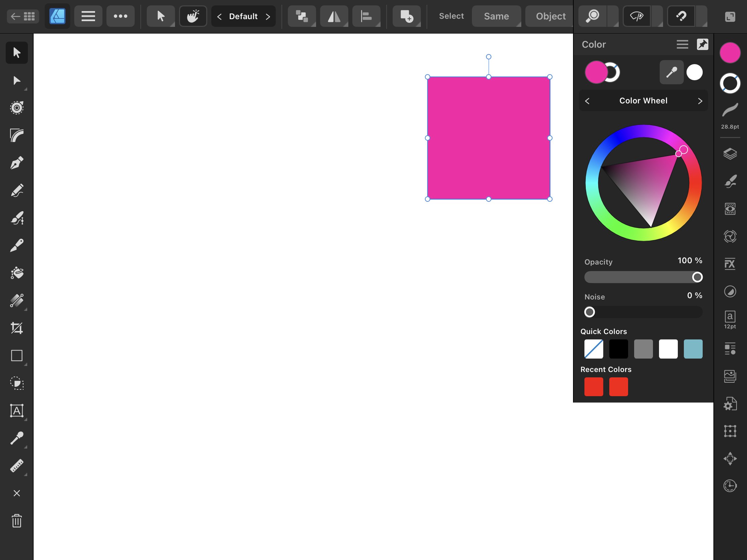Open the Brushes studio panel
Image resolution: width=747 pixels, height=560 pixels.
(x=730, y=182)
